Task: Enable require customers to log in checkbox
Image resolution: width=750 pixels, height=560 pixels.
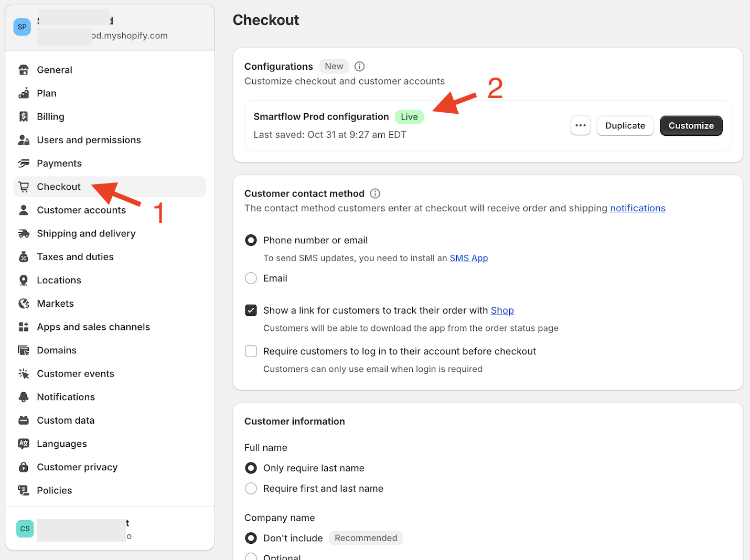Action: point(251,351)
